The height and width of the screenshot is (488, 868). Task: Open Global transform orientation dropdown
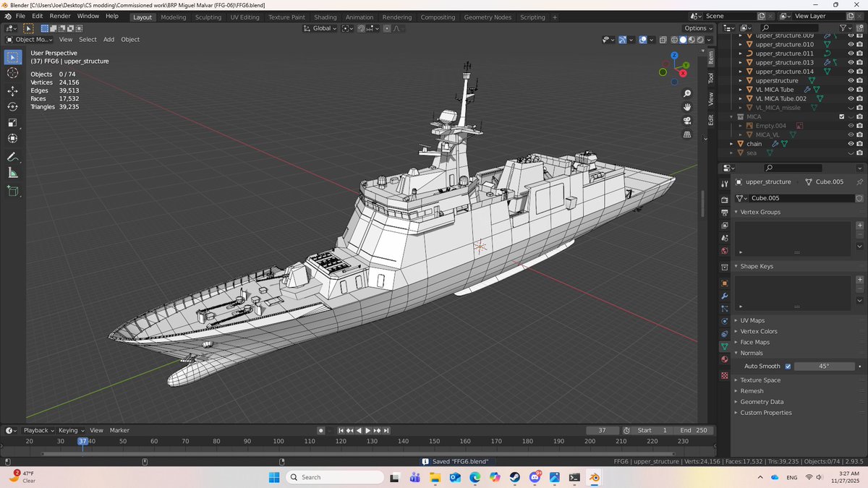(x=320, y=28)
